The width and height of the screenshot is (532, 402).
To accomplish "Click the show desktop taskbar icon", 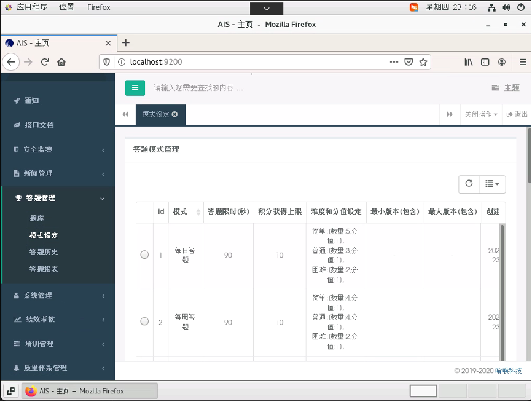I will [x=11, y=391].
